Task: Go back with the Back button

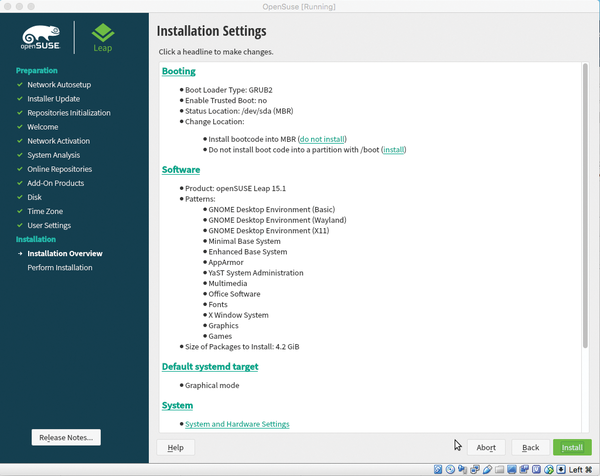Action: (530, 447)
